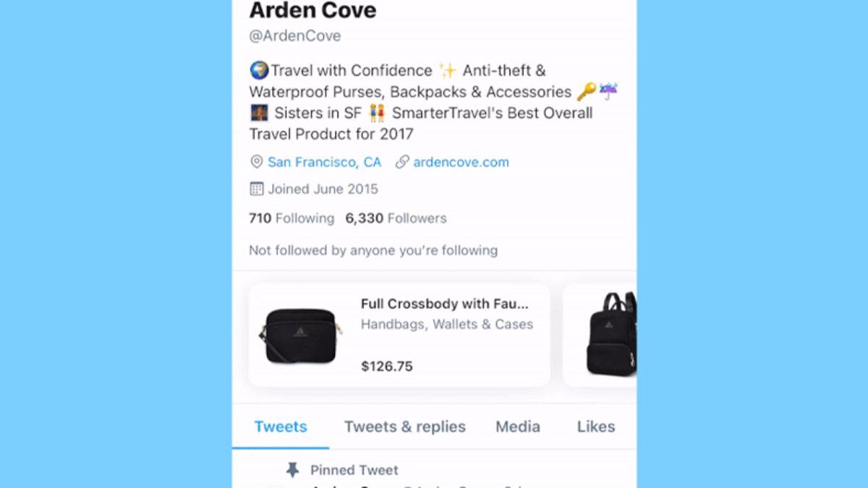
Task: Click the calendar icon next to Joined June 2015
Action: tap(256, 189)
